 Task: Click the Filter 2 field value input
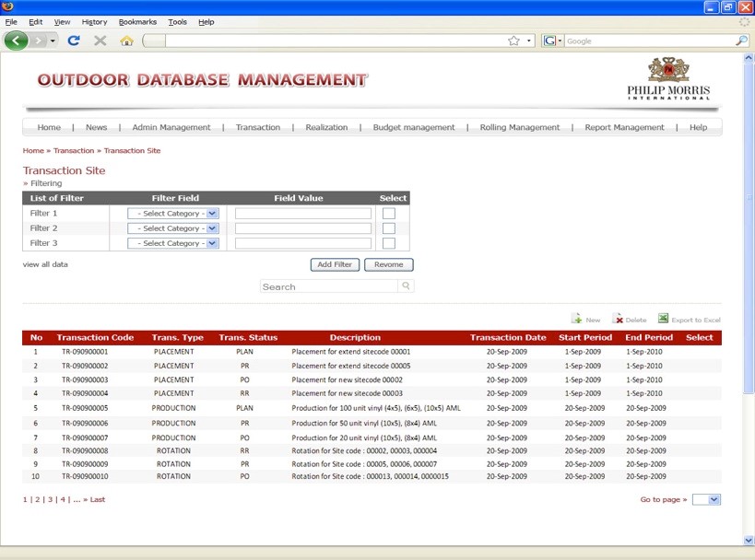pyautogui.click(x=303, y=228)
